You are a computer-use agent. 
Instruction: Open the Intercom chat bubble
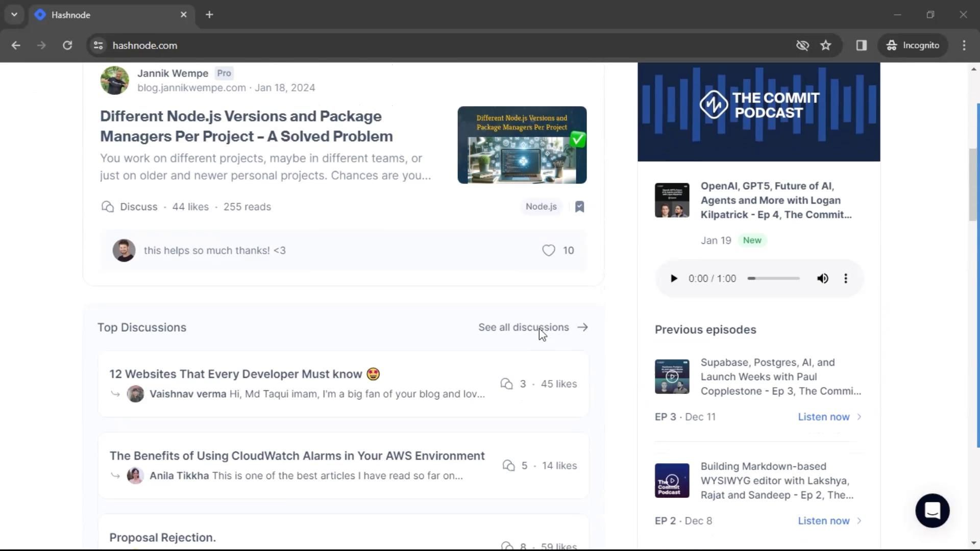[x=932, y=510]
